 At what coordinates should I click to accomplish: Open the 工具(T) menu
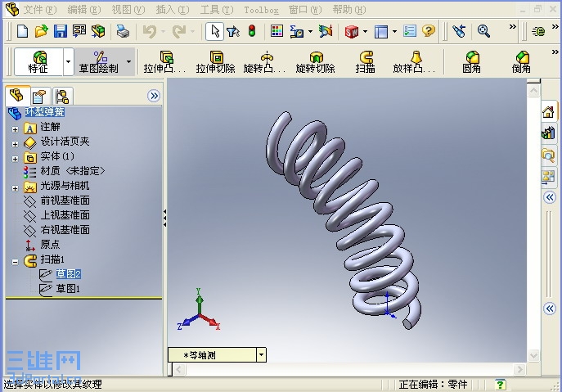coord(217,10)
